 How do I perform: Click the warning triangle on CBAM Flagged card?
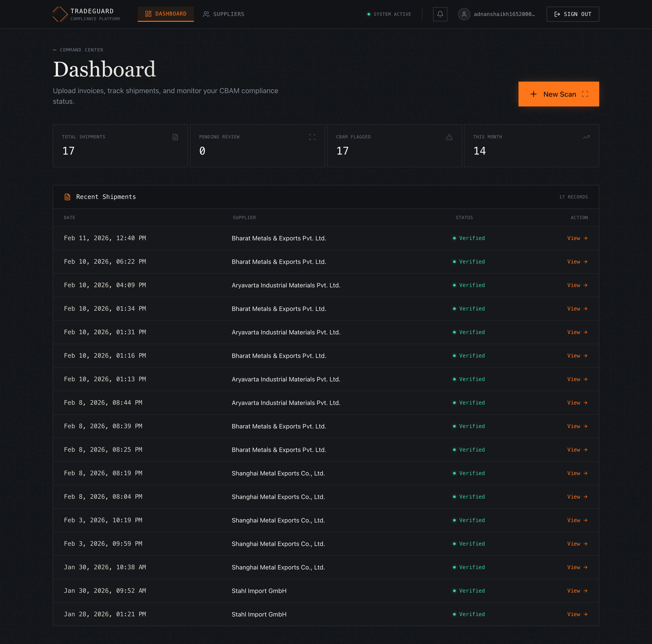(x=449, y=137)
